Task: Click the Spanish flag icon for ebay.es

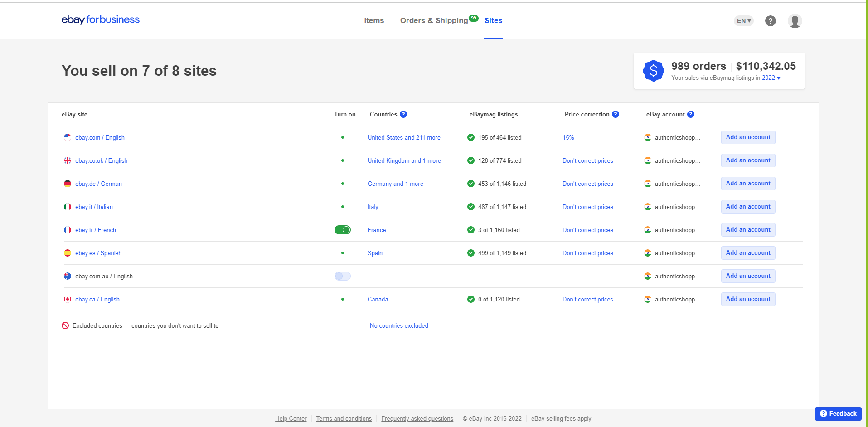Action: [68, 253]
